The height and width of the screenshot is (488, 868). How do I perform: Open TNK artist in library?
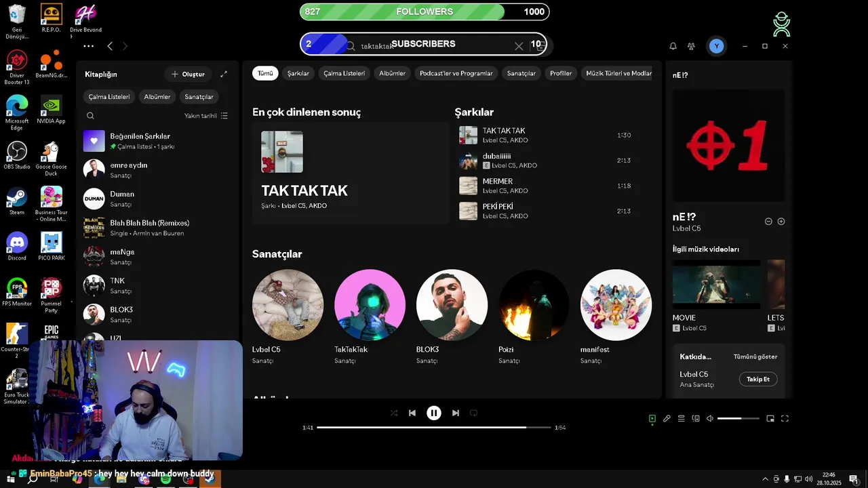click(x=157, y=285)
